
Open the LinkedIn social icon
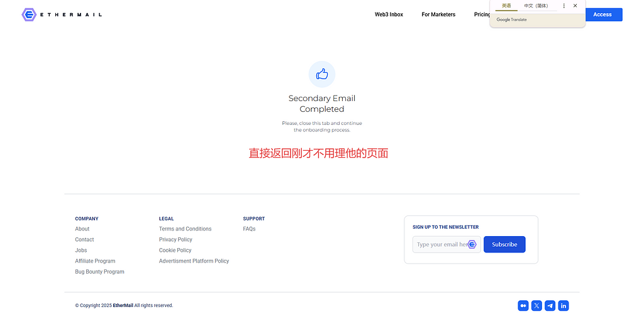563,306
